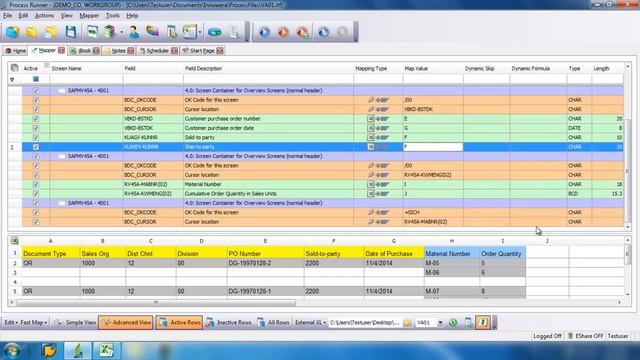This screenshot has height=360, width=640.
Task: Show All Rows
Action: 273,322
